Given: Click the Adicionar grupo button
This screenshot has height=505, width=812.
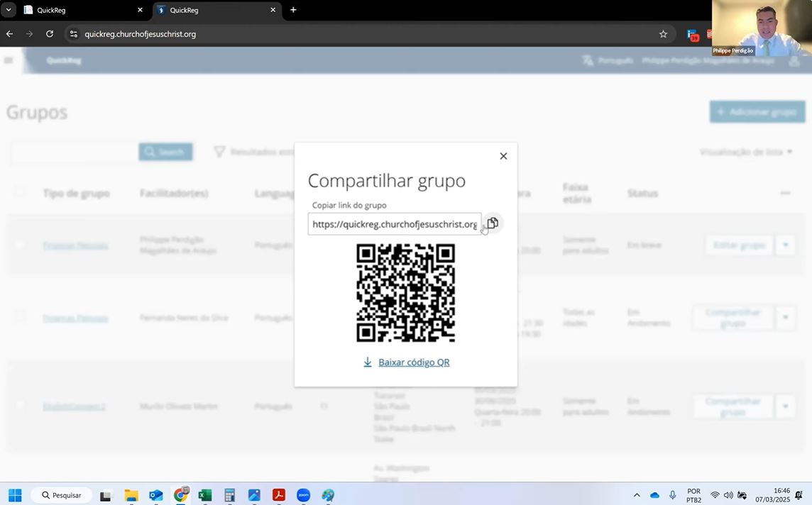Looking at the screenshot, I should (757, 112).
